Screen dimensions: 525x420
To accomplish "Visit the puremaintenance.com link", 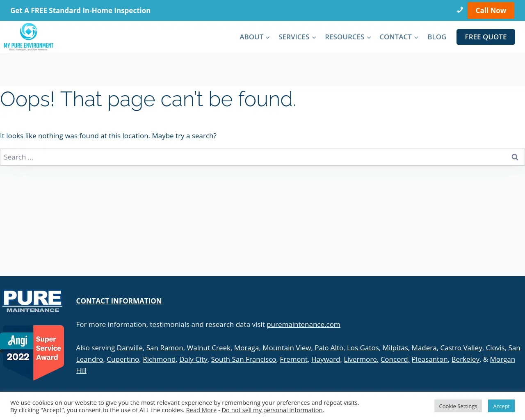I will [x=304, y=324].
